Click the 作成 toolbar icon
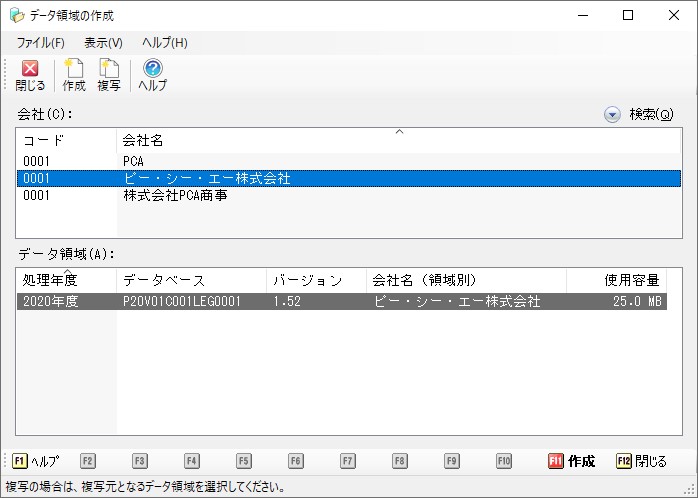The height and width of the screenshot is (498, 698). point(74,75)
